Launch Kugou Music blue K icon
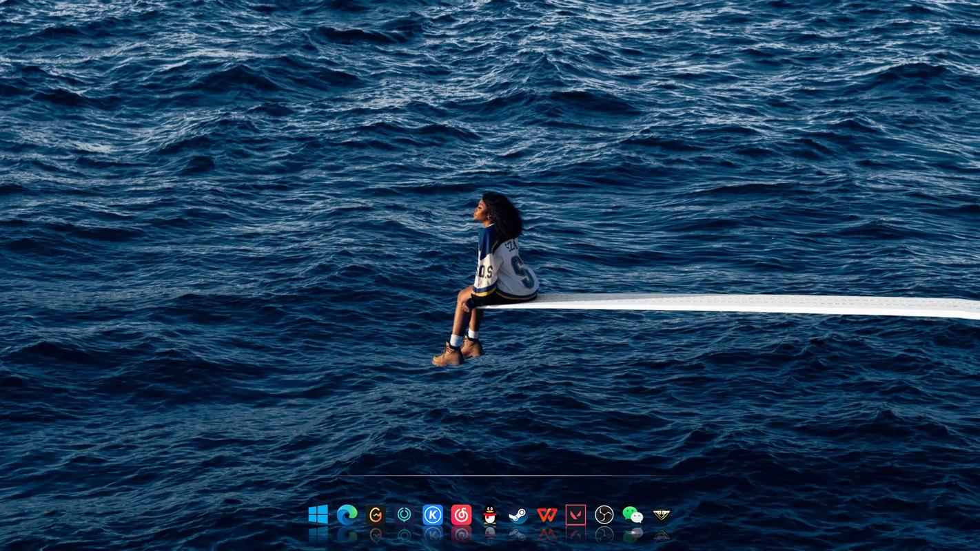The height and width of the screenshot is (551, 980). pos(433,514)
